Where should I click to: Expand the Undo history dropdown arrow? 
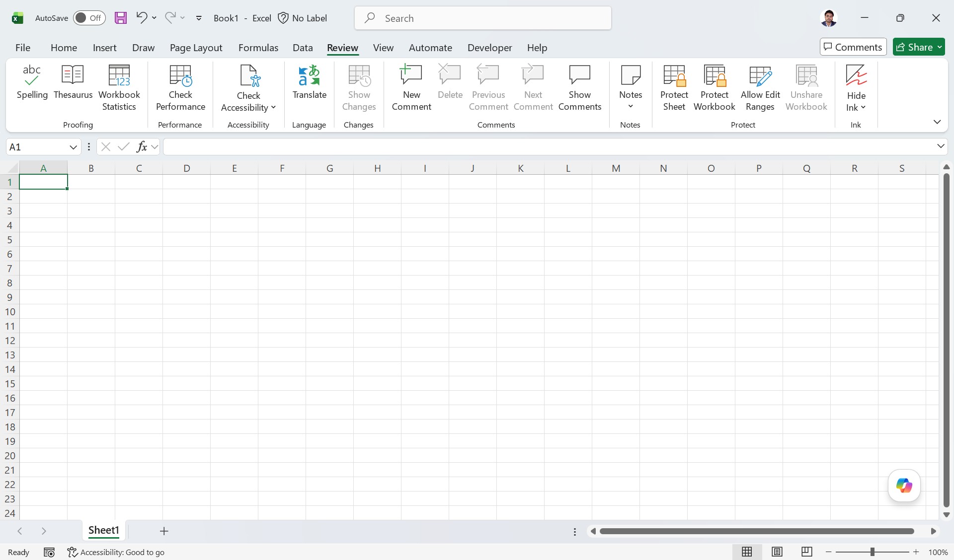[x=155, y=18]
